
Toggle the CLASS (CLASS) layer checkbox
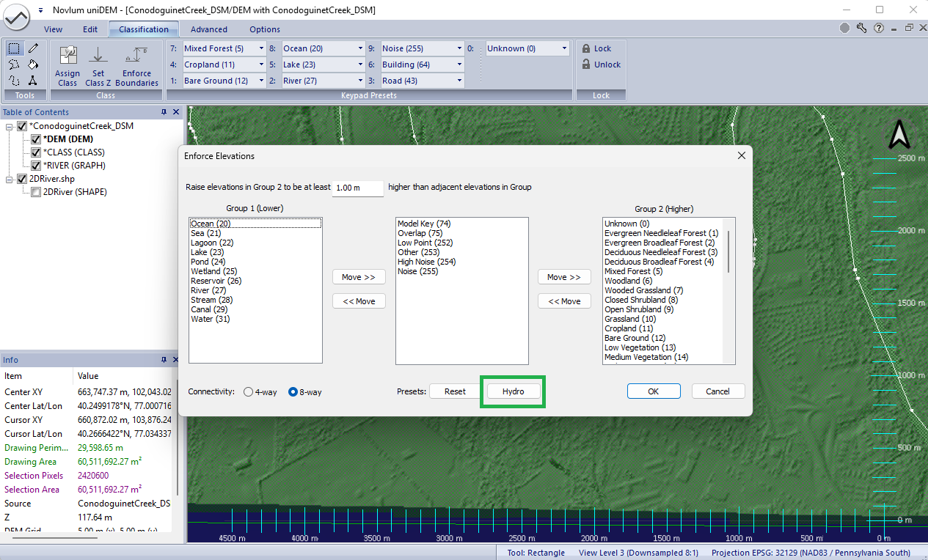click(36, 152)
